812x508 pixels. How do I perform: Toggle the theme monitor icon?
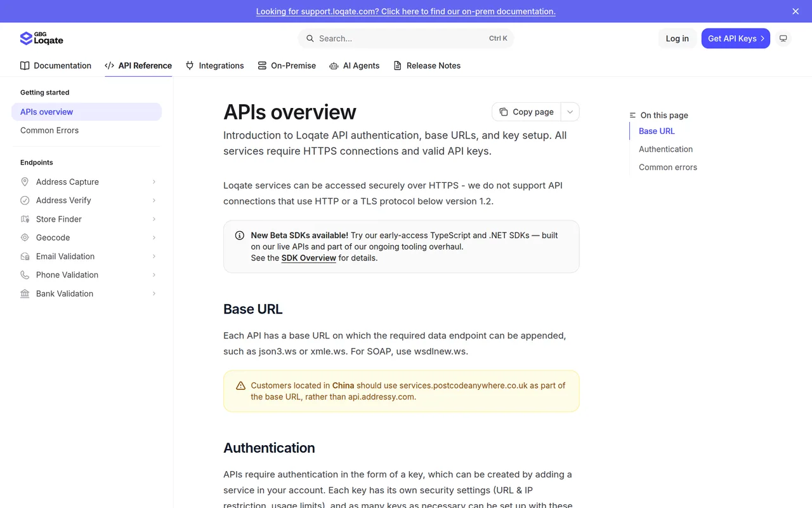[783, 39]
